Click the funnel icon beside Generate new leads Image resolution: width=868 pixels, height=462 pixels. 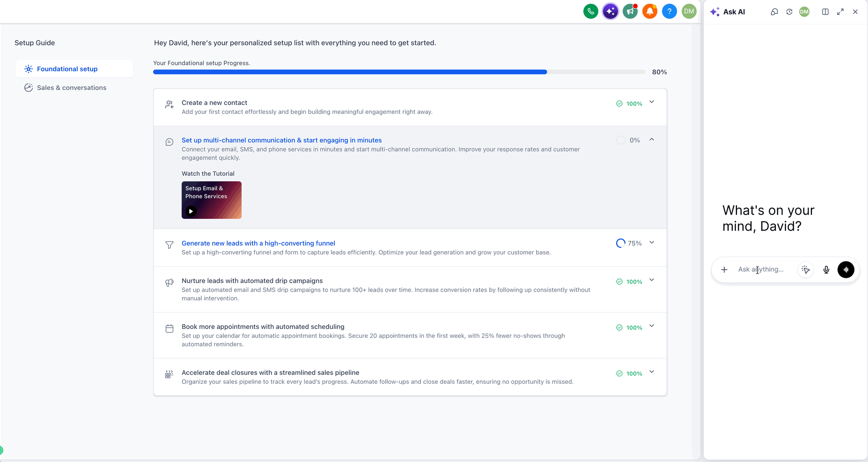click(169, 245)
